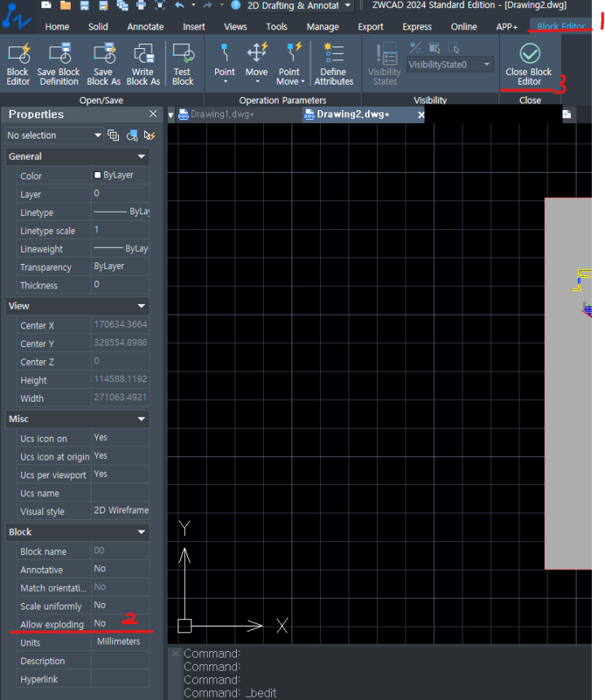This screenshot has height=700, width=605.
Task: Click the ZWCAD application logo button
Action: [16, 15]
